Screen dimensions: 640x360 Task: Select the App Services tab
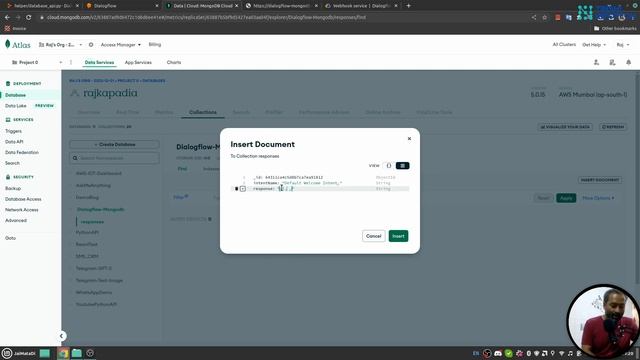[138, 62]
